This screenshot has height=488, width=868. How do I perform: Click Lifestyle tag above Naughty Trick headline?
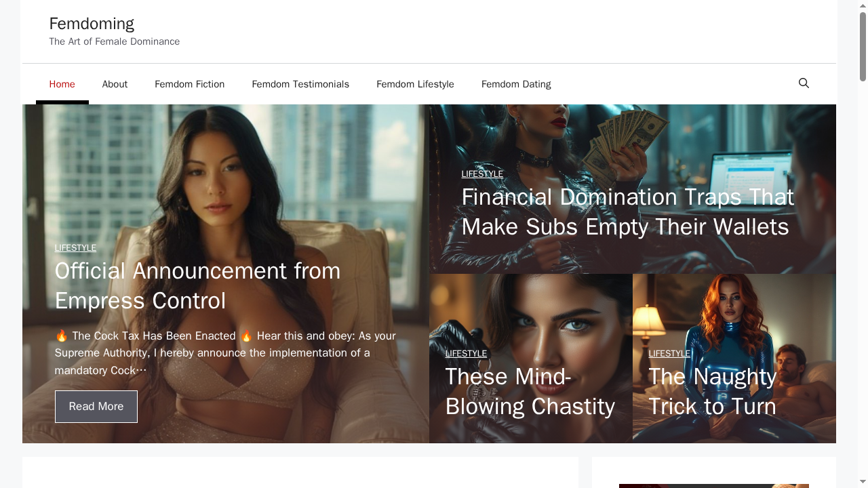pos(669,354)
